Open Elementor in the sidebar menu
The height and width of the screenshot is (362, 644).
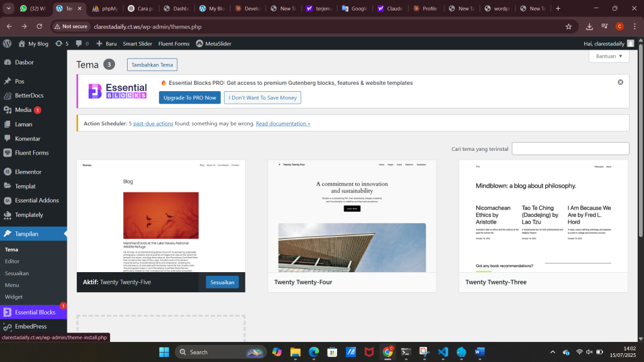(28, 172)
